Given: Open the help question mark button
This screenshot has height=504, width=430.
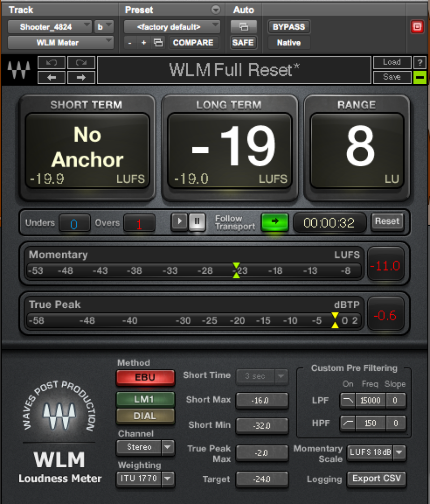Looking at the screenshot, I should [420, 62].
